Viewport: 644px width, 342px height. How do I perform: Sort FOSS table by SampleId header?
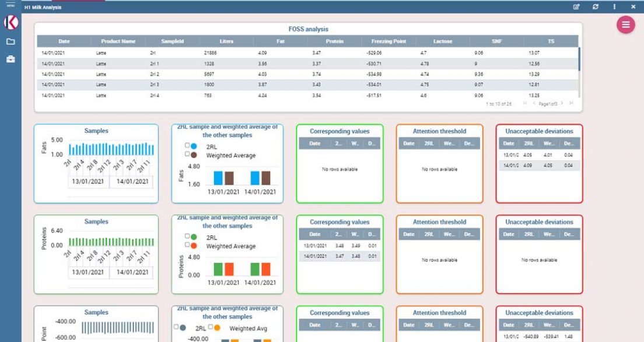(x=173, y=41)
